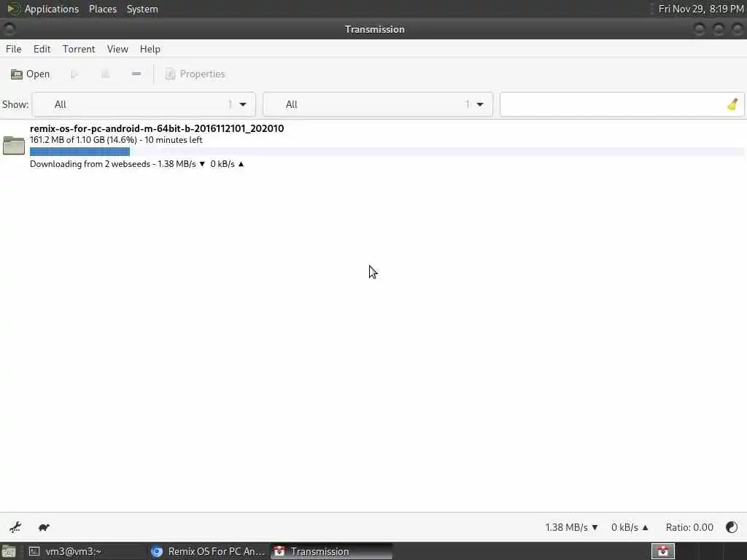Click the '161.2 MB of 1.10 GB' progress text
Viewport: 747px width, 560px height.
pos(116,140)
